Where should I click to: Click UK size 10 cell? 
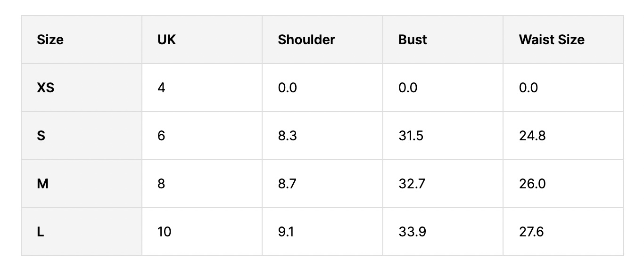[x=164, y=232]
